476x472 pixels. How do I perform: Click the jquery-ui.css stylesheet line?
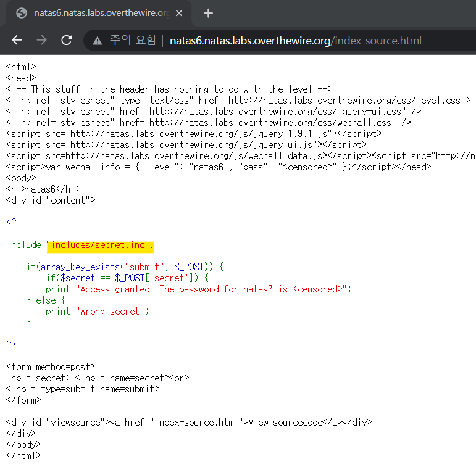point(214,111)
